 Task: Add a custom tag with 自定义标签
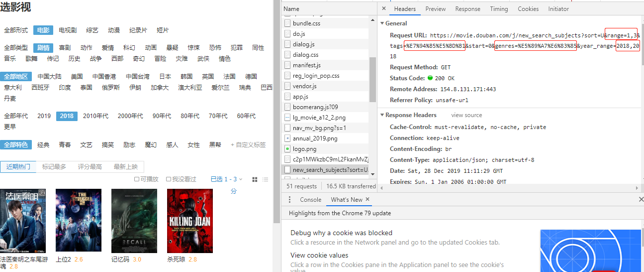[x=248, y=145]
